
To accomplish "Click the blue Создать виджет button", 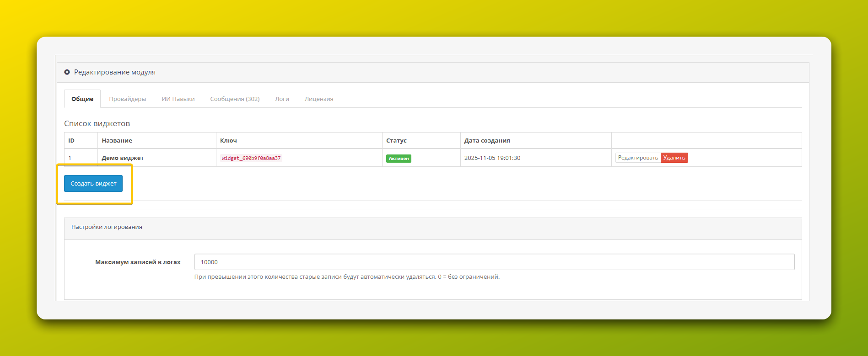I will (93, 183).
